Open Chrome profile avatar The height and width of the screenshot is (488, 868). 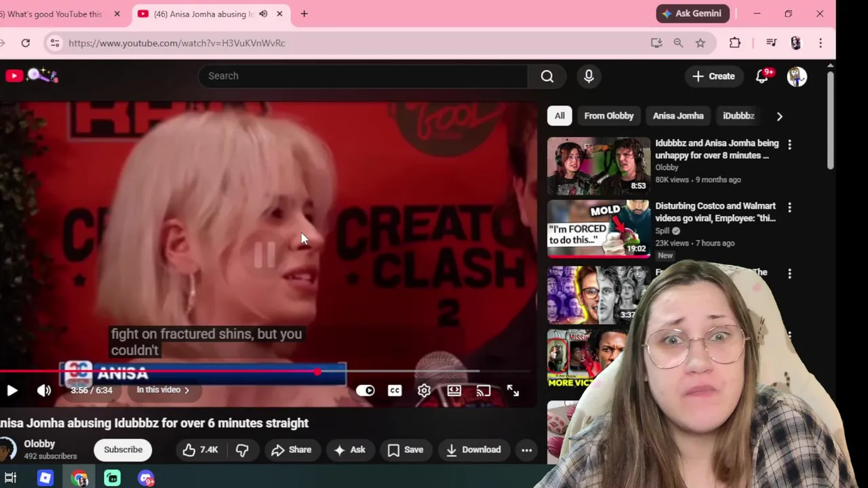point(796,43)
